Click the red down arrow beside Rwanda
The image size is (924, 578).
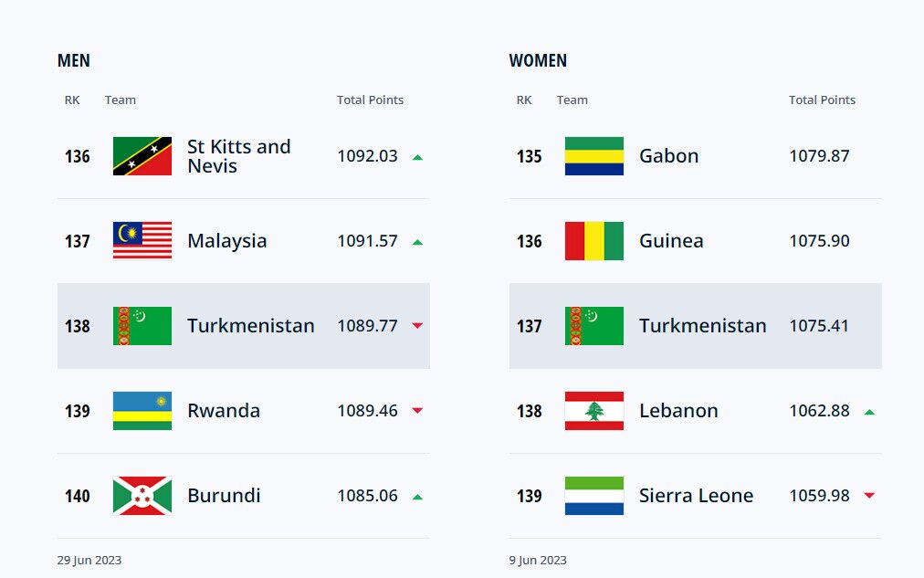[418, 410]
